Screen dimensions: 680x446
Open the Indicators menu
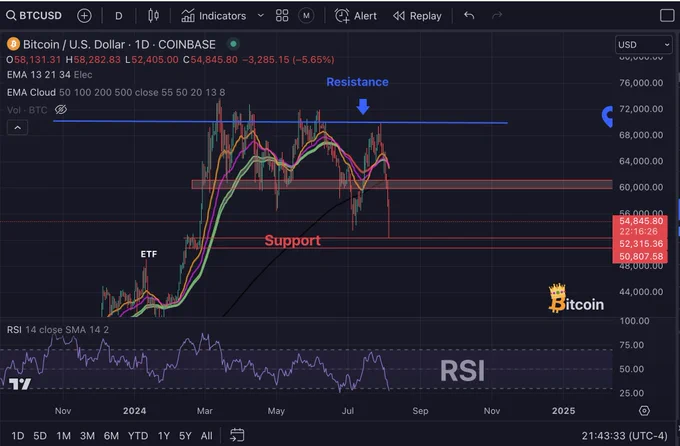(213, 16)
